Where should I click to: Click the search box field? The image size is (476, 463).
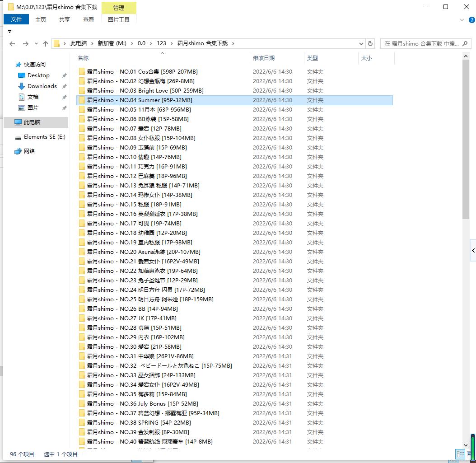[421, 43]
